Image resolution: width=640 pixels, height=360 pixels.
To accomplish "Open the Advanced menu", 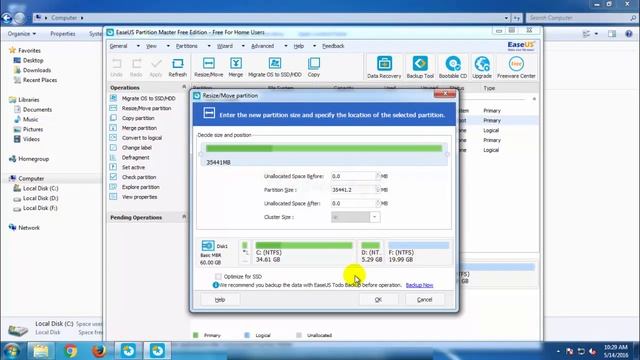I will (x=262, y=46).
